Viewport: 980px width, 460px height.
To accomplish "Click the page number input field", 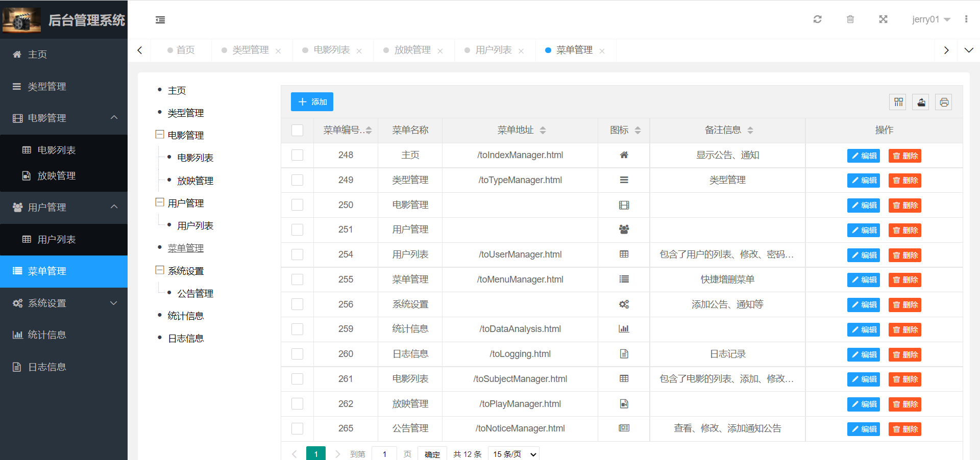I will pos(384,454).
